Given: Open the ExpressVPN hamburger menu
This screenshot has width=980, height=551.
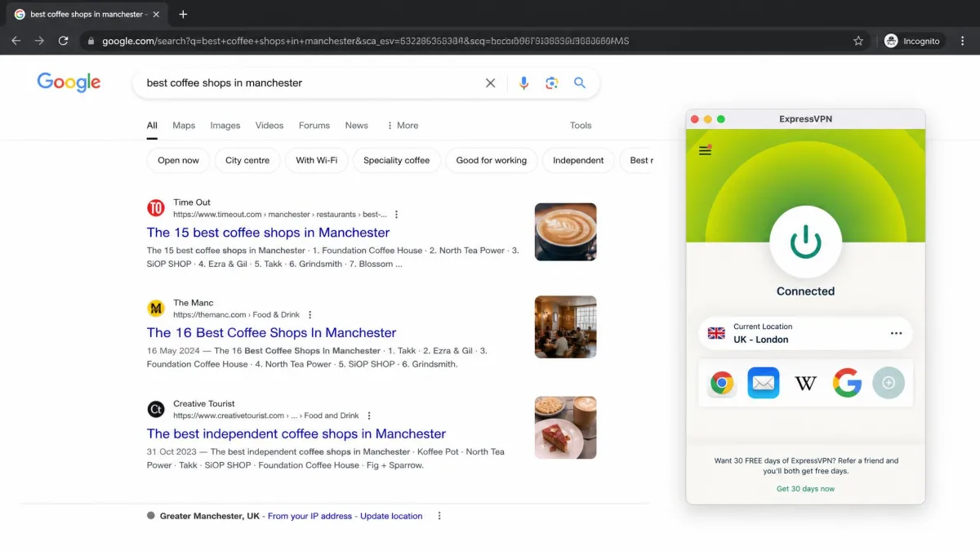Looking at the screenshot, I should coord(706,150).
